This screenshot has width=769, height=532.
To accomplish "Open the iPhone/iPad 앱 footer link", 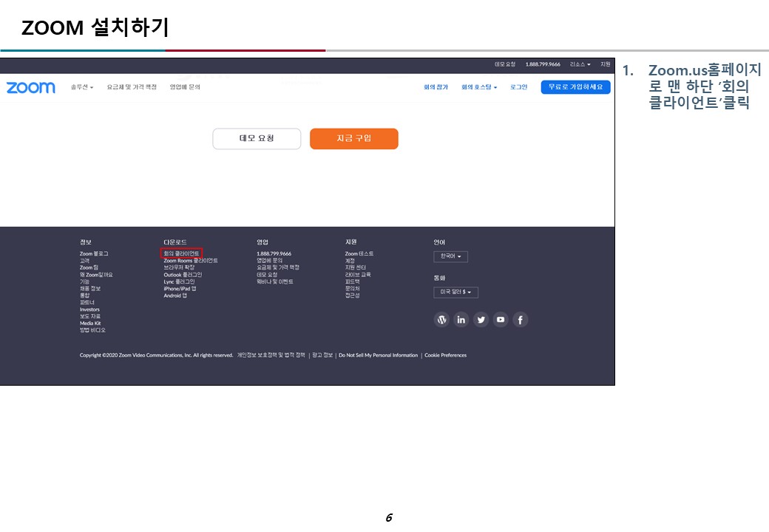I will (180, 288).
